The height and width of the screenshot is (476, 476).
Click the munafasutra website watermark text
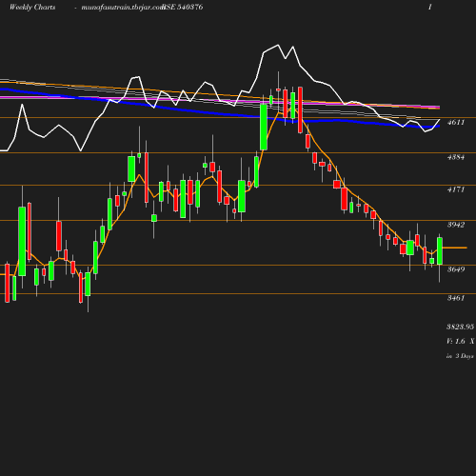123,7
